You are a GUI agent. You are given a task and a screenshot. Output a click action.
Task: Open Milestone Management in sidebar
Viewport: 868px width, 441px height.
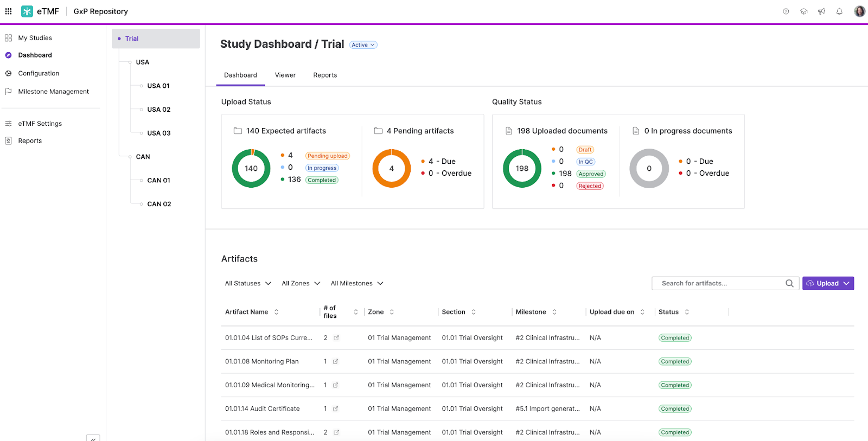point(53,92)
